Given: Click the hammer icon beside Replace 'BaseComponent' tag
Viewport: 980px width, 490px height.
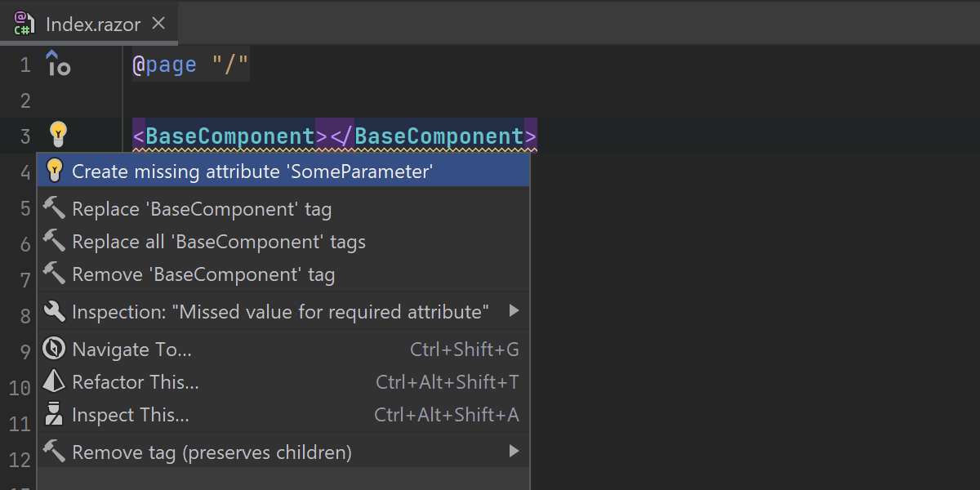Looking at the screenshot, I should click(x=54, y=209).
